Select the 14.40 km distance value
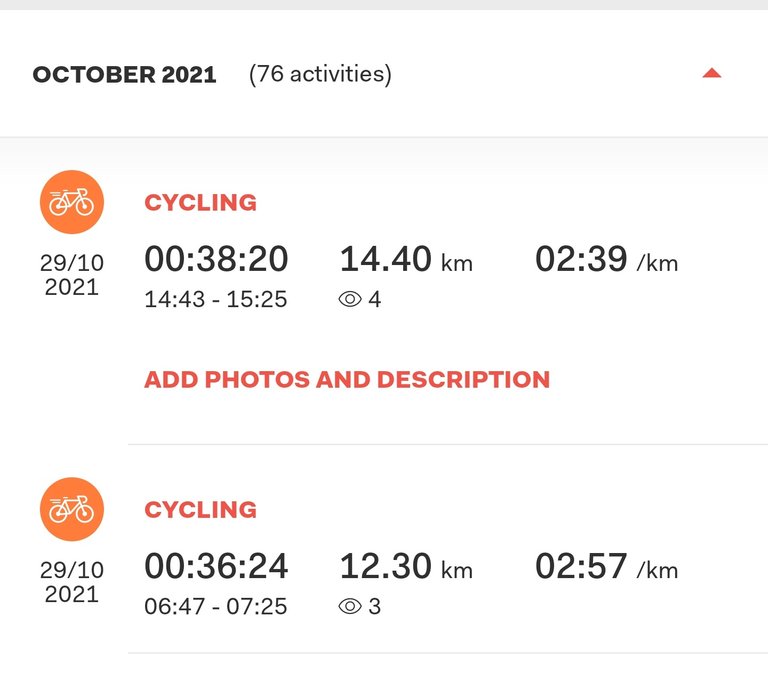This screenshot has width=768, height=673. [406, 259]
